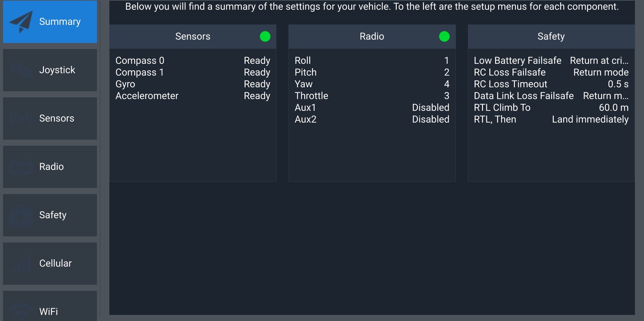
Task: Click the Joystick gears icon
Action: point(21,70)
